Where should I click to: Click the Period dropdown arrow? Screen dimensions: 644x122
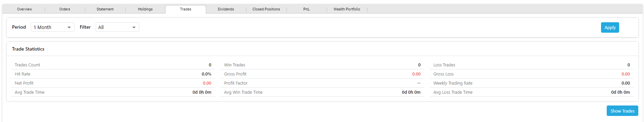pyautogui.click(x=69, y=27)
